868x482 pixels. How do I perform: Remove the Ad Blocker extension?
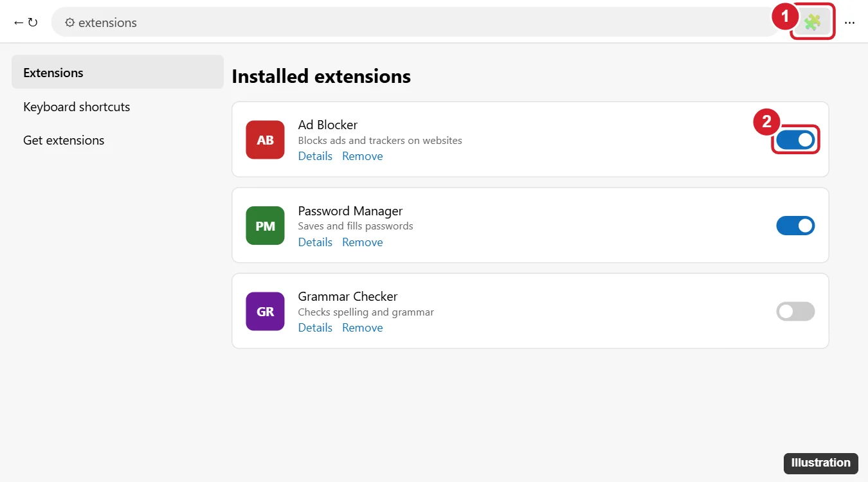click(x=362, y=156)
